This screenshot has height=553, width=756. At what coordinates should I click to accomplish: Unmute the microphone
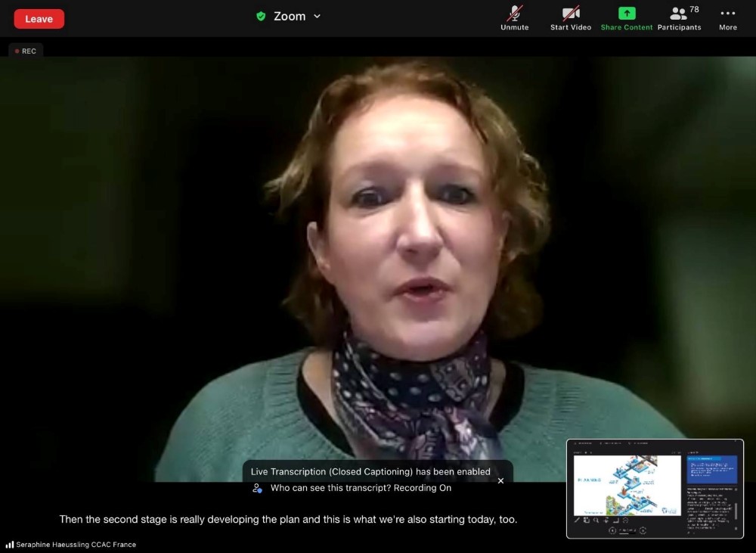tap(514, 18)
